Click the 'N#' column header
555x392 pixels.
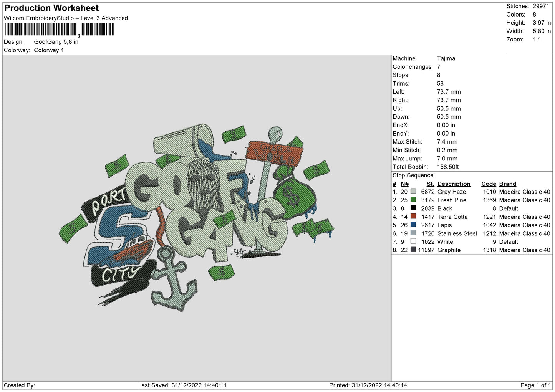coord(405,184)
